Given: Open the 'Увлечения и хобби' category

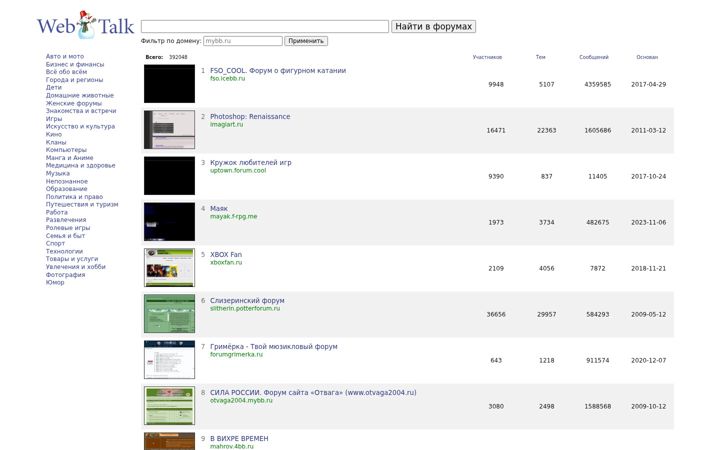Looking at the screenshot, I should pos(76,267).
